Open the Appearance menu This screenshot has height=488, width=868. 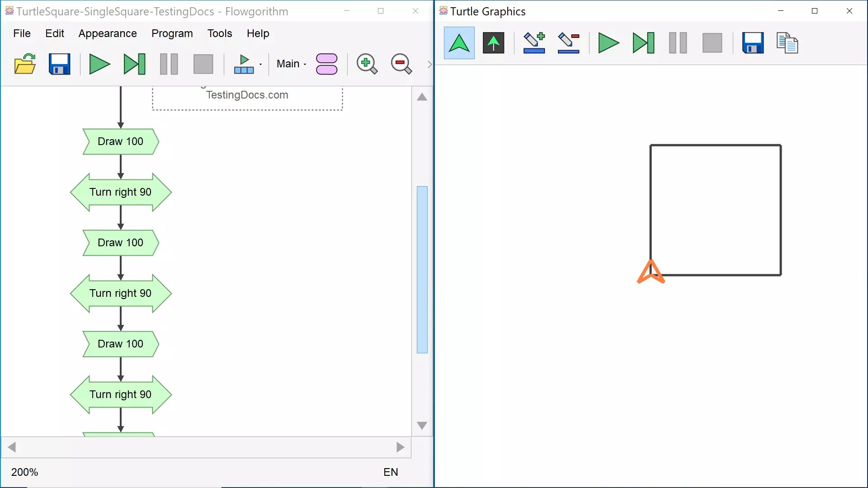pyautogui.click(x=108, y=33)
